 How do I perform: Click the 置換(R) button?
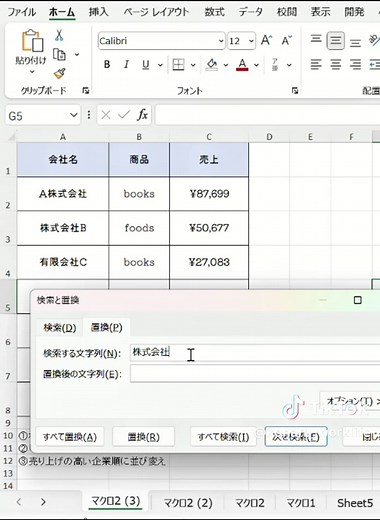click(144, 437)
